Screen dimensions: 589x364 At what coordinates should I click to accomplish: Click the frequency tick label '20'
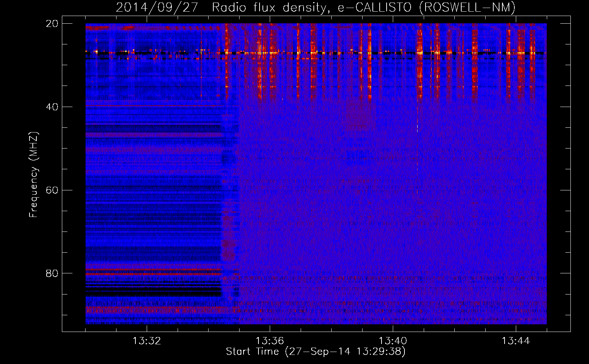click(x=52, y=24)
